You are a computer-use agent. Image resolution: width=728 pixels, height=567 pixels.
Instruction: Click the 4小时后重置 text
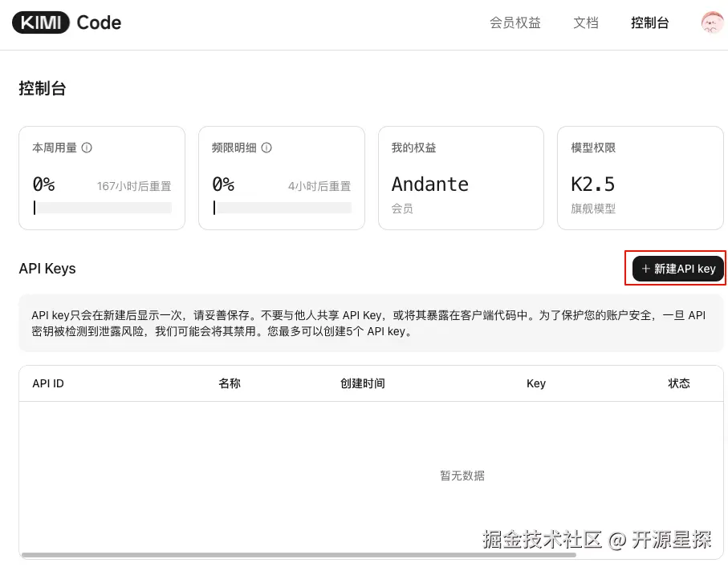coord(319,186)
